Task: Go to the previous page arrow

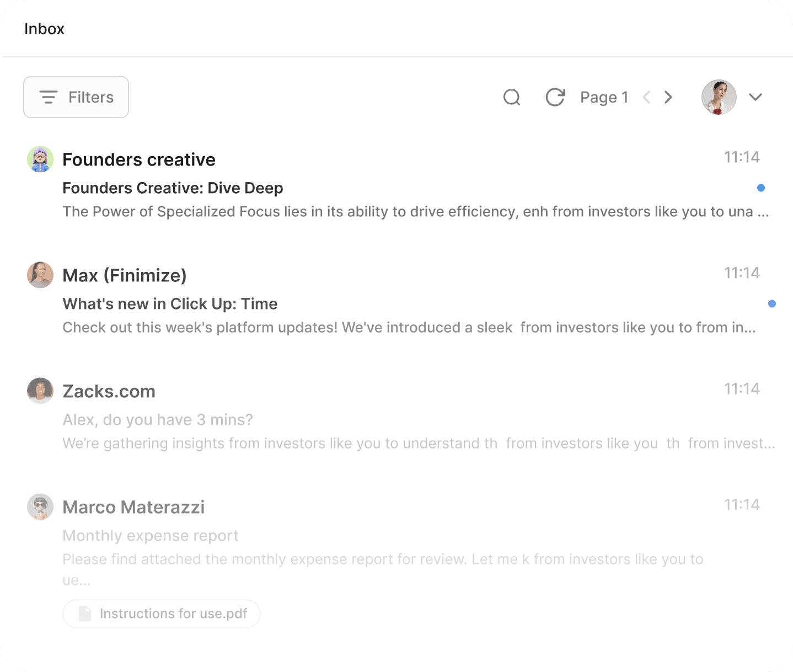Action: [x=646, y=97]
